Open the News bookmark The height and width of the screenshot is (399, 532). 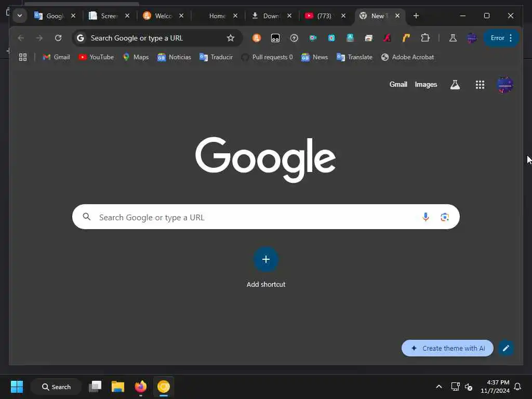(314, 57)
